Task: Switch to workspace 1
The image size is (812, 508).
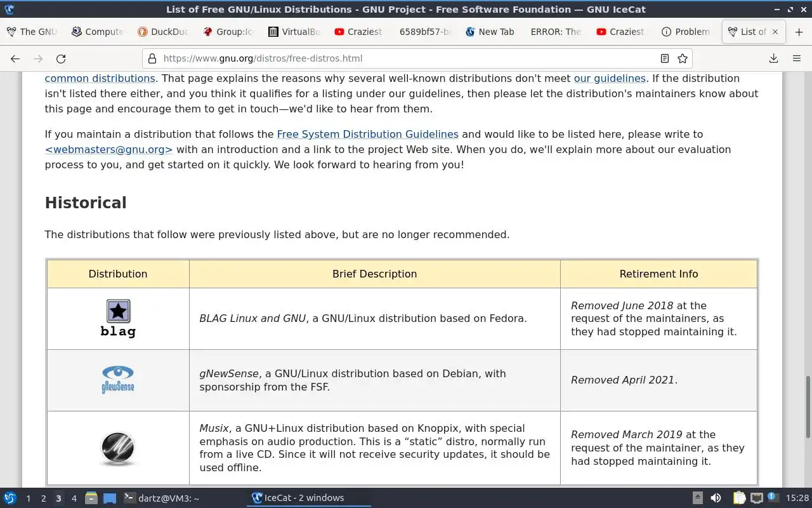Action: pos(28,498)
